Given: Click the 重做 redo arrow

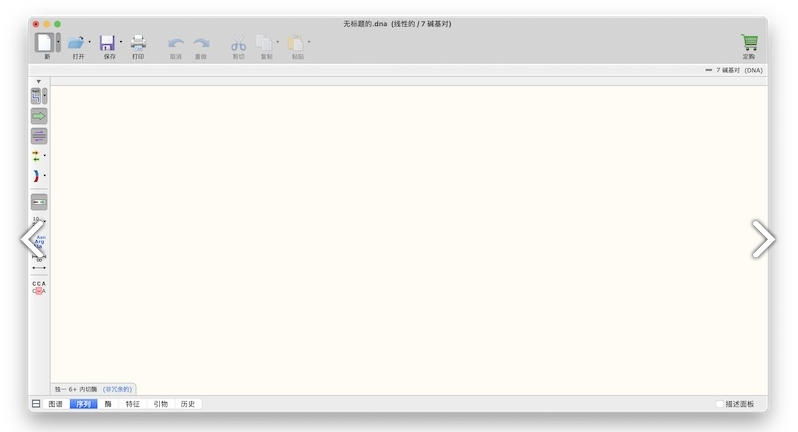Looking at the screenshot, I should pos(201,43).
